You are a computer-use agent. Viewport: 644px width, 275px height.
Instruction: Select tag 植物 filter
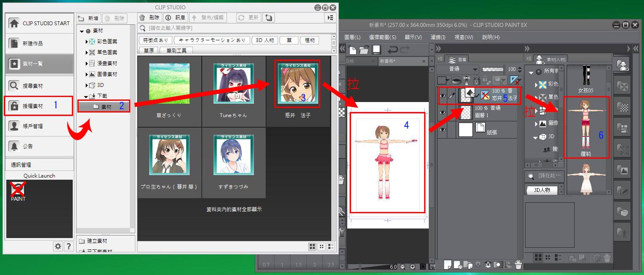tap(310, 40)
